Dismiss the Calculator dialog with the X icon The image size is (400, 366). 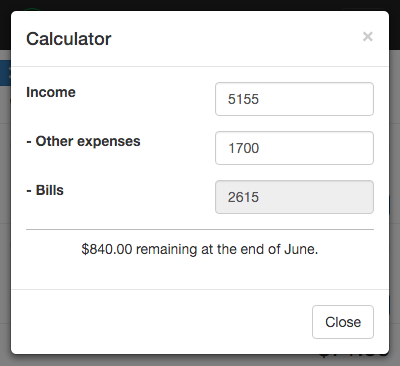(x=368, y=36)
